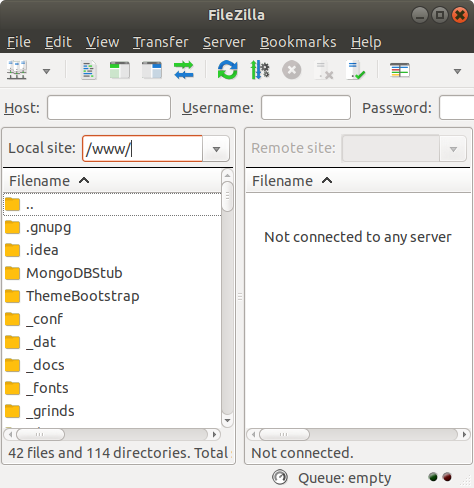Click the remote list horizontal scrollbar thumb
The height and width of the screenshot is (488, 474).
click(x=284, y=434)
